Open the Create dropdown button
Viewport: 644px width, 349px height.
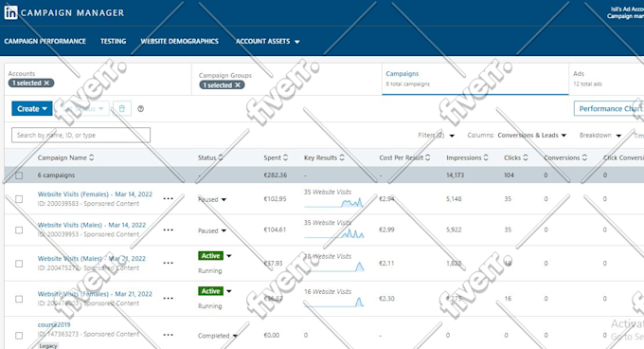(x=32, y=108)
